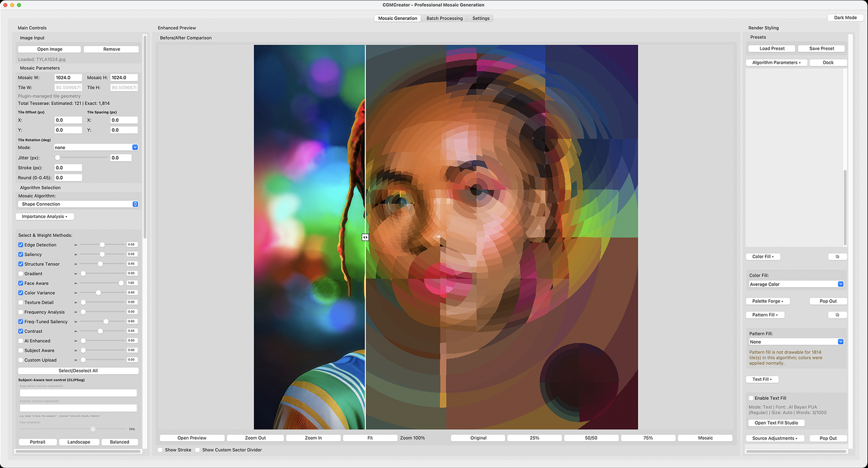Click the Face Aware weight slider
Screen dimensions: 868x468
click(102, 283)
